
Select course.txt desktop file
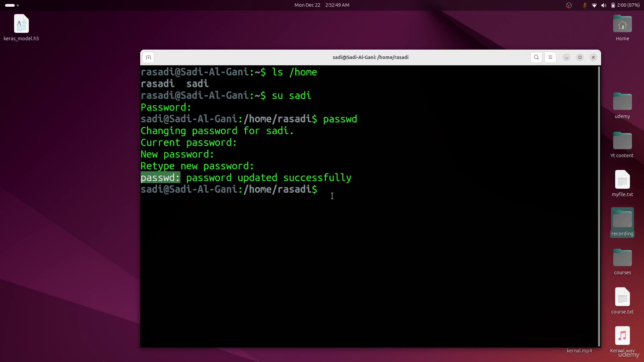click(622, 301)
